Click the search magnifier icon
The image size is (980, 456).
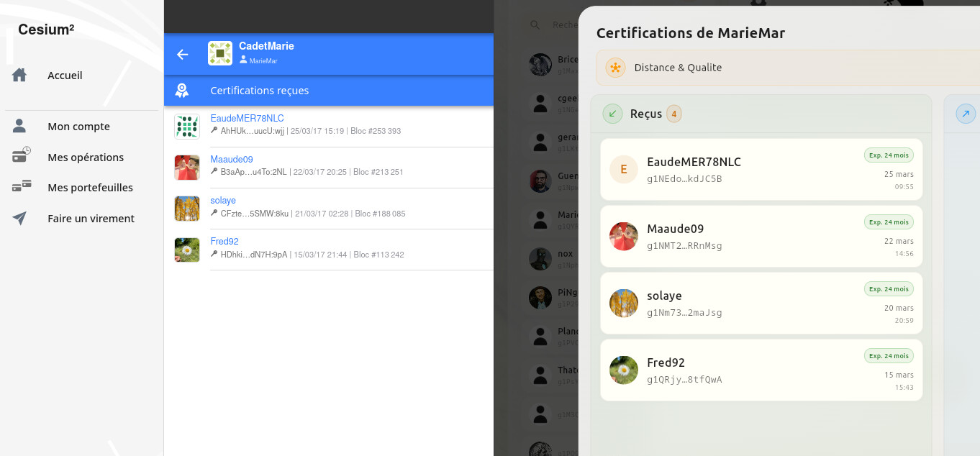[535, 25]
